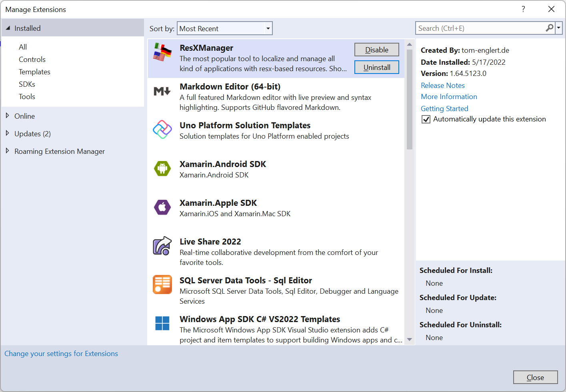Close the window with the title bar X

point(551,9)
